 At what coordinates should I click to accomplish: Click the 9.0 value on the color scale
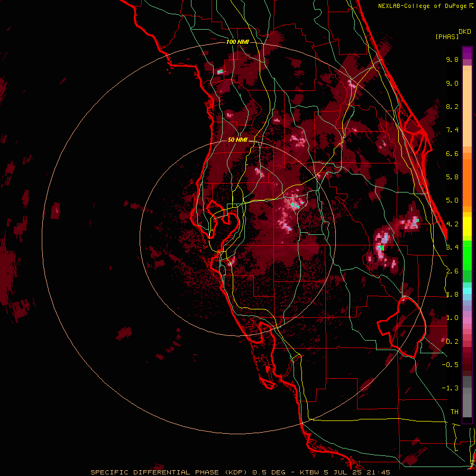(x=452, y=83)
